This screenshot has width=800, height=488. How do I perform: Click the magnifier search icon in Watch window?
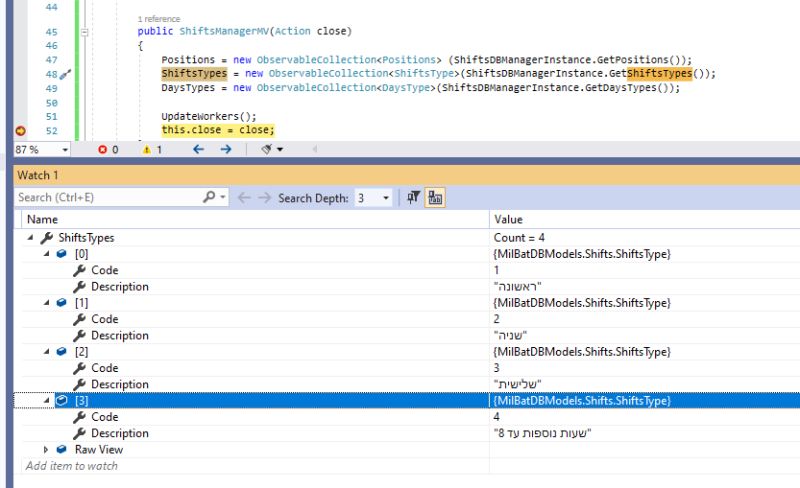[209, 197]
